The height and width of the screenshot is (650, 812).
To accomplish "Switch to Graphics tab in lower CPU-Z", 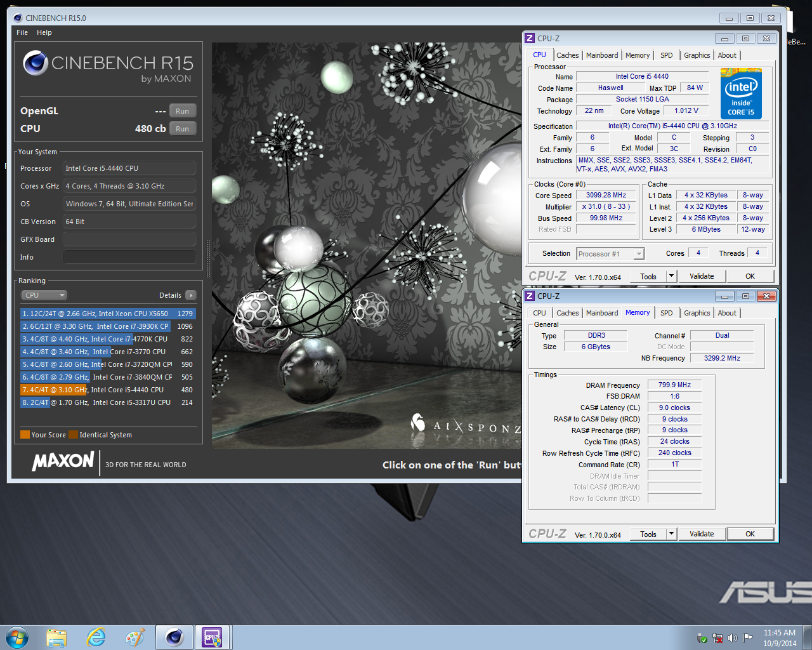I will coord(697,313).
